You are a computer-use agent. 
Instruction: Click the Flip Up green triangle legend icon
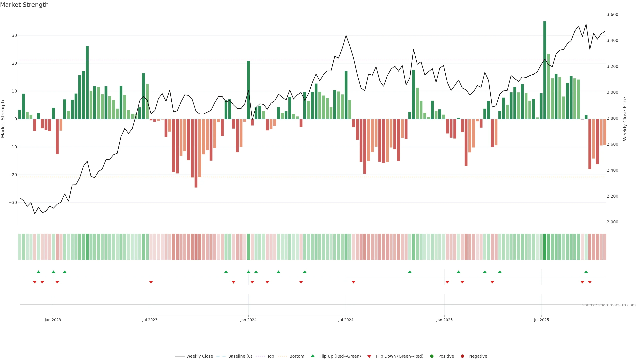(x=312, y=356)
